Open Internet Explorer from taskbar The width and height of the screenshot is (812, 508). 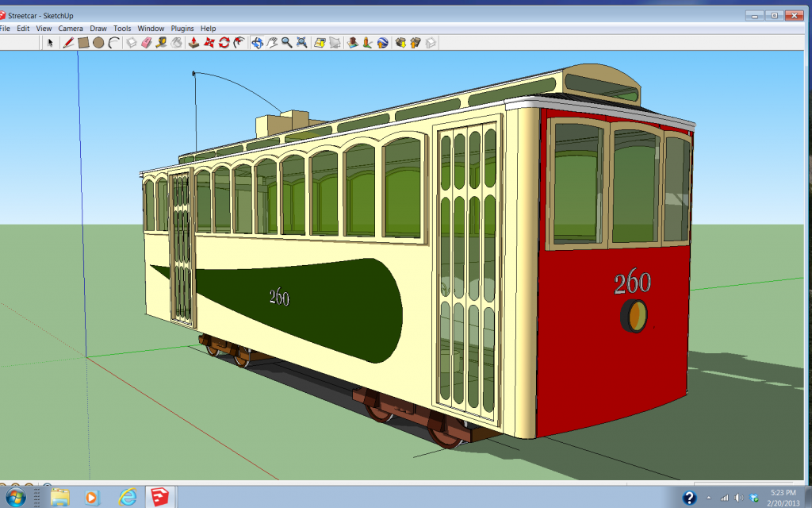click(127, 498)
